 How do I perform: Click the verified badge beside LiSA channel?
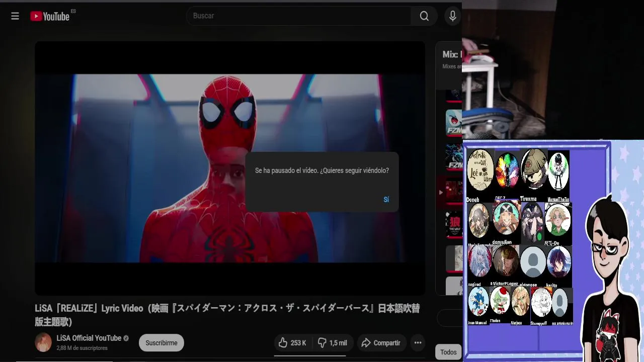[126, 338]
